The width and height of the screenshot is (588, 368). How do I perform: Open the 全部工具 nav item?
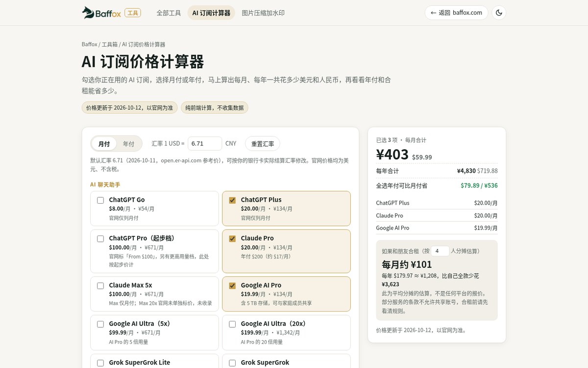click(169, 13)
